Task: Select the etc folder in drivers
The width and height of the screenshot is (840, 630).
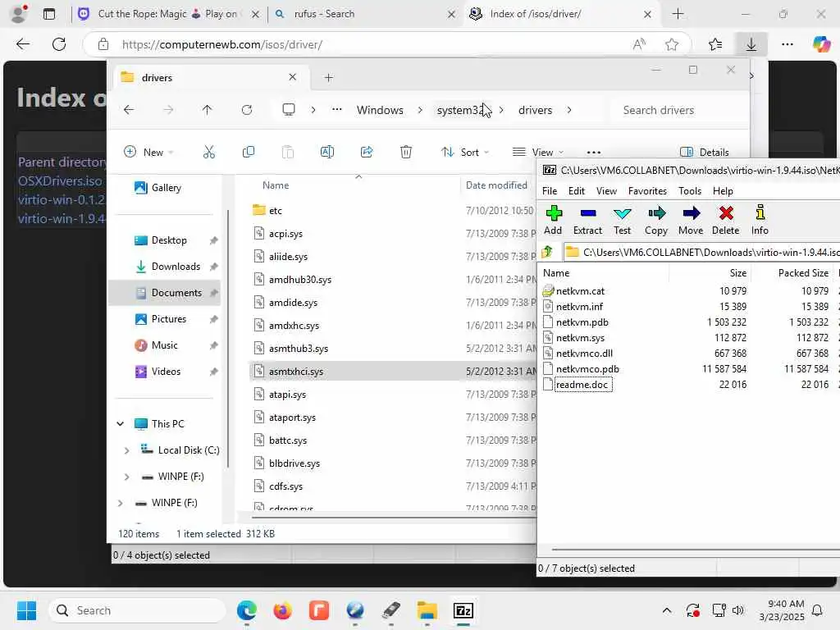Action: click(276, 211)
